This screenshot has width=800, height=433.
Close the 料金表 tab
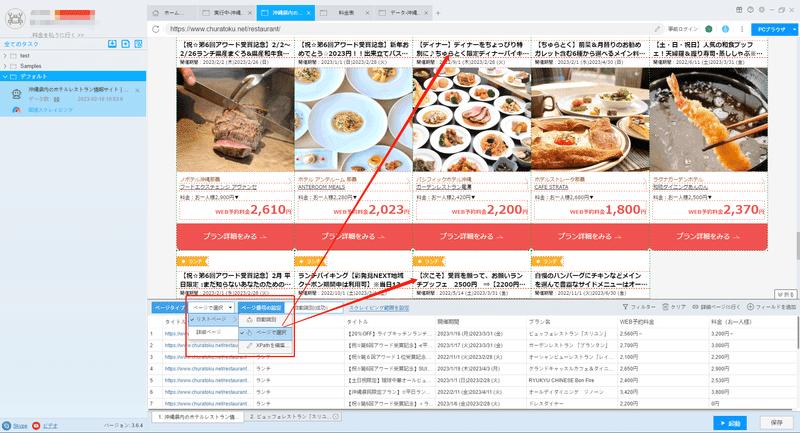coord(367,13)
